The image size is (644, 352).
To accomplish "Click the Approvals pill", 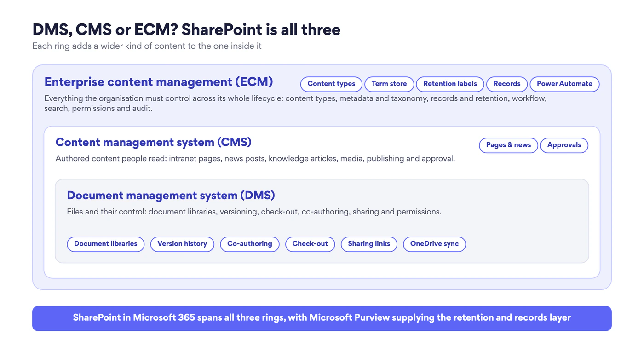I will (x=564, y=145).
